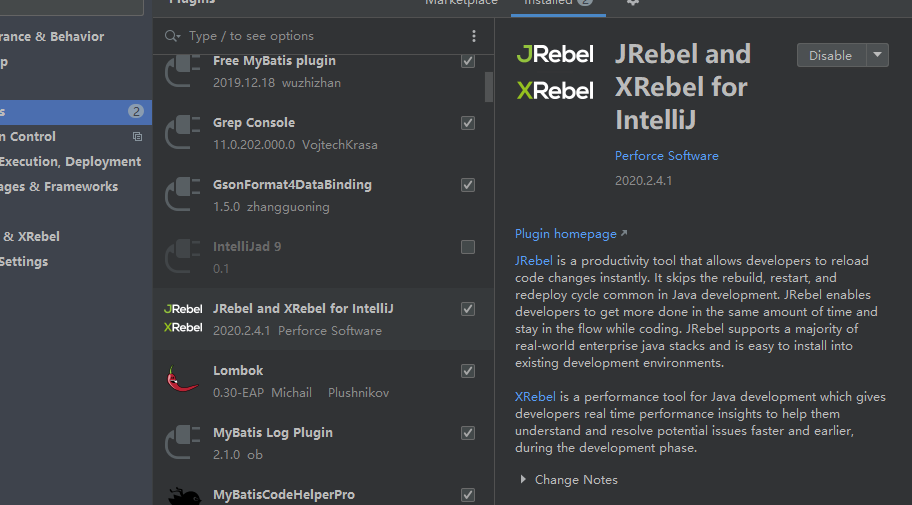Click the IntelliJad 9 plugin icon
The height and width of the screenshot is (505, 912).
pos(183,257)
